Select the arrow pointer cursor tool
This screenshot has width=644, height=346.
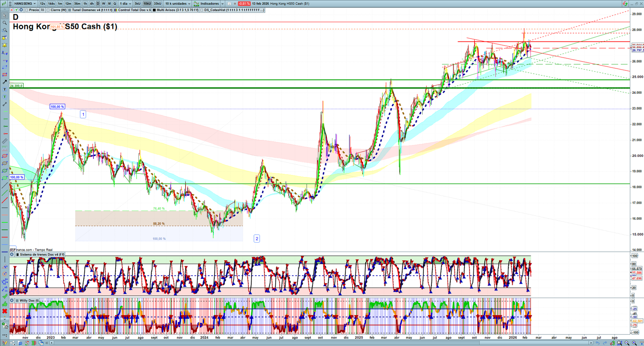click(x=5, y=16)
